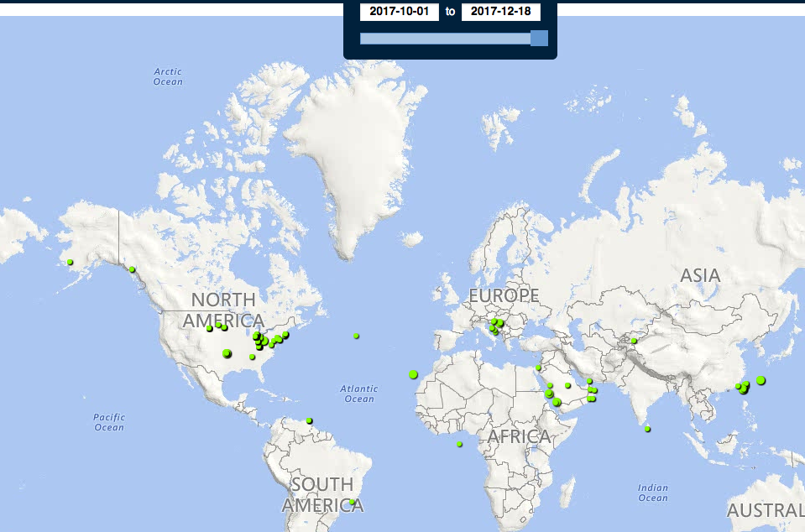Click the marker in southern Brazil
Viewport: 805px width, 532px height.
pos(352,502)
